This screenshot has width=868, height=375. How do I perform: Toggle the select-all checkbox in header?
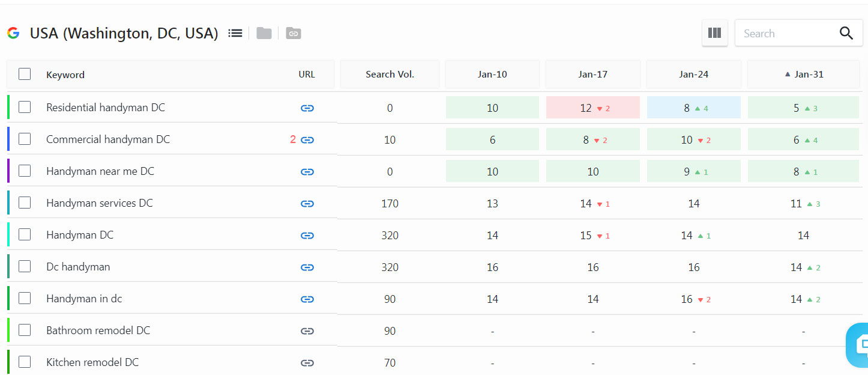click(25, 74)
